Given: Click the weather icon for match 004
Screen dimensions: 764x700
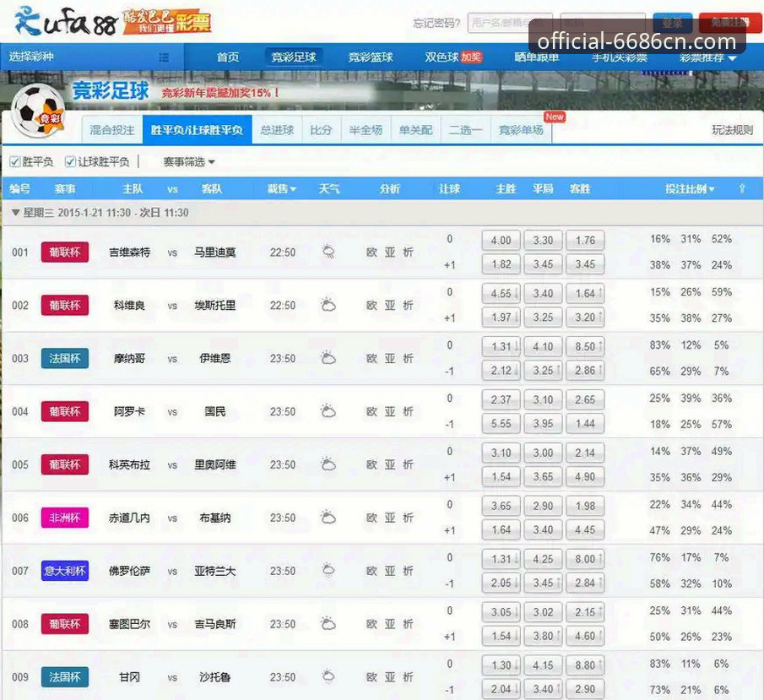Looking at the screenshot, I should [x=328, y=411].
